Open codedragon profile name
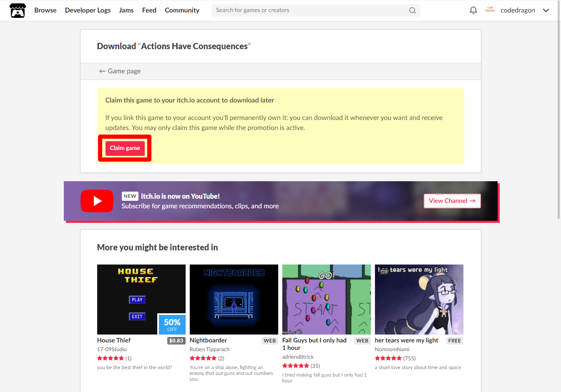The image size is (561, 392). pos(518,10)
